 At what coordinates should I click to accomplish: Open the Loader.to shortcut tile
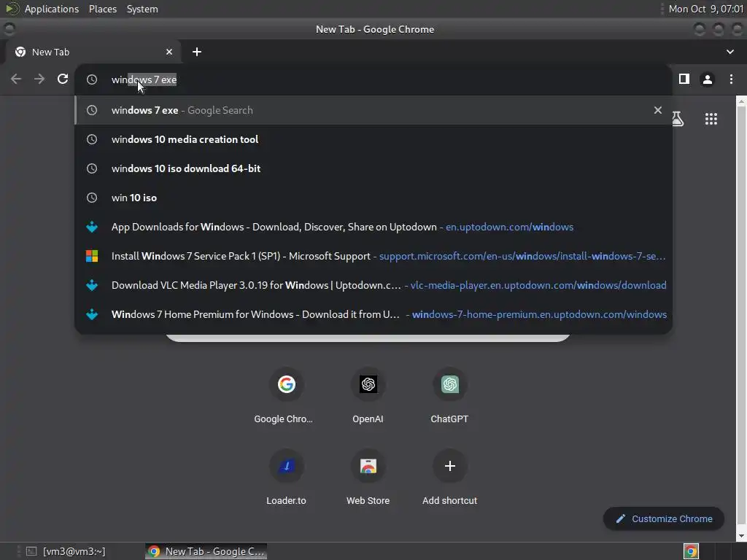pyautogui.click(x=286, y=478)
